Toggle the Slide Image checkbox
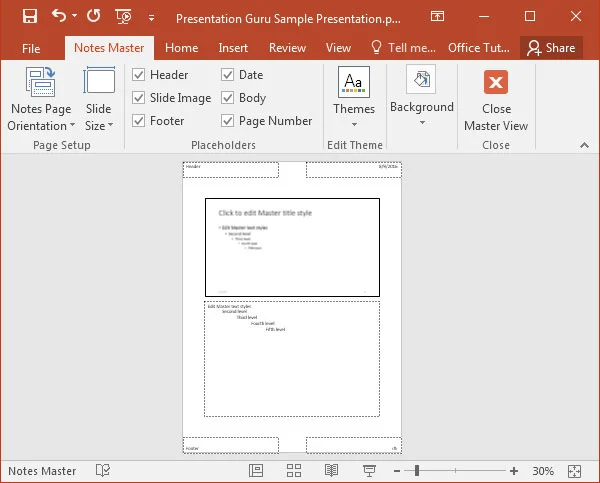This screenshot has width=600, height=483. (140, 98)
